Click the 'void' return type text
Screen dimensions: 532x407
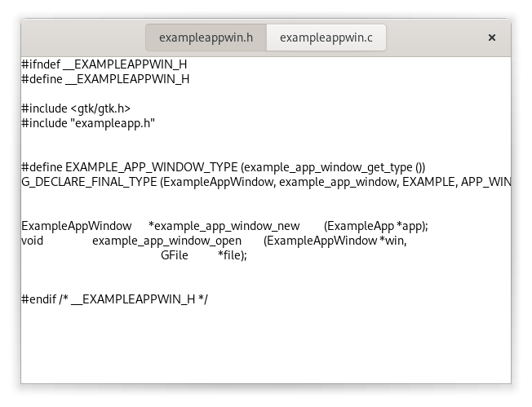[33, 241]
